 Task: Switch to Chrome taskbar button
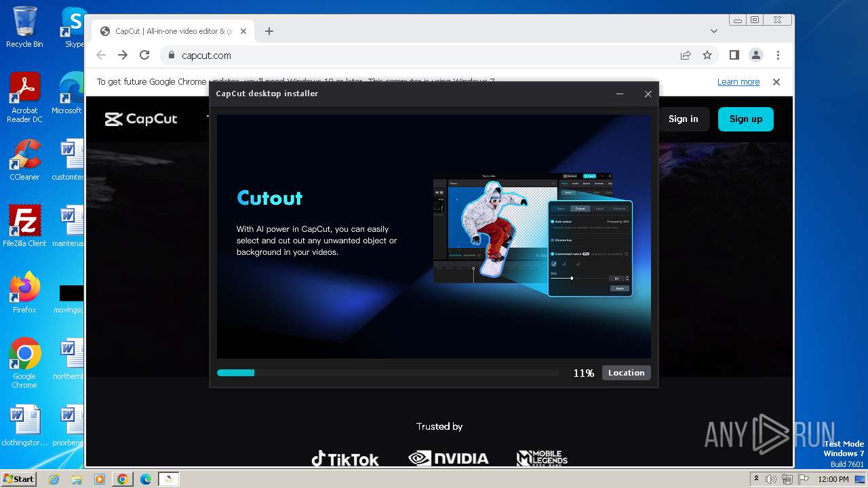pyautogui.click(x=123, y=479)
